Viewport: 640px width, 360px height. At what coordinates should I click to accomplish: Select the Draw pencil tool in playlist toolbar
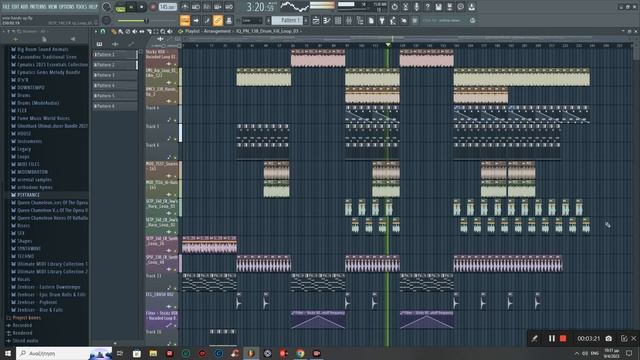(x=113, y=31)
